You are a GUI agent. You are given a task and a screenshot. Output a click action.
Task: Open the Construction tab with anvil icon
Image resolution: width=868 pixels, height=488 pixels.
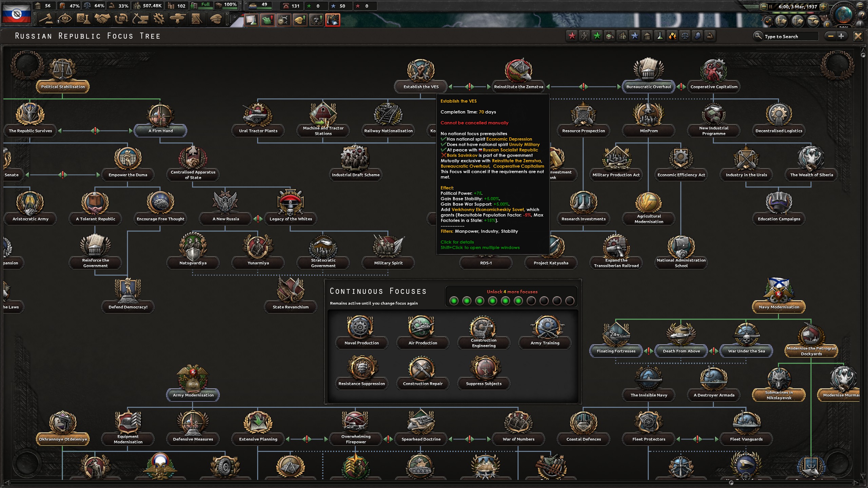(141, 19)
